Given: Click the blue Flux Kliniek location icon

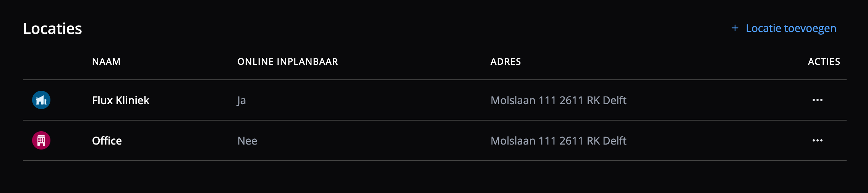Looking at the screenshot, I should [41, 100].
